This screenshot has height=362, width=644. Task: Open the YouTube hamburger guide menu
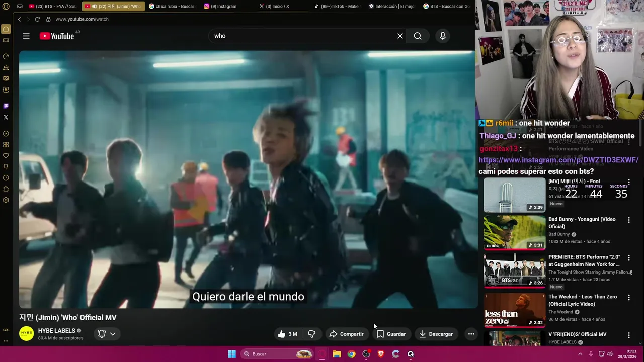click(26, 36)
